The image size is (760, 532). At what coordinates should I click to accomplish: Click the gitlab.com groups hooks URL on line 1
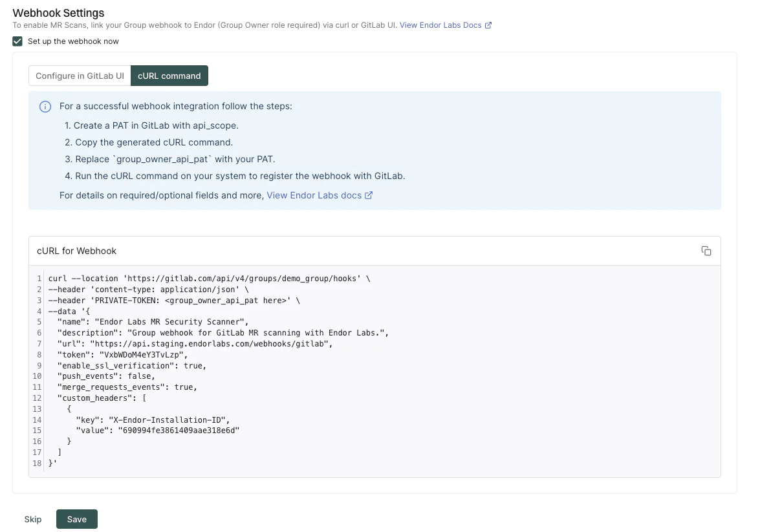[x=215, y=279]
